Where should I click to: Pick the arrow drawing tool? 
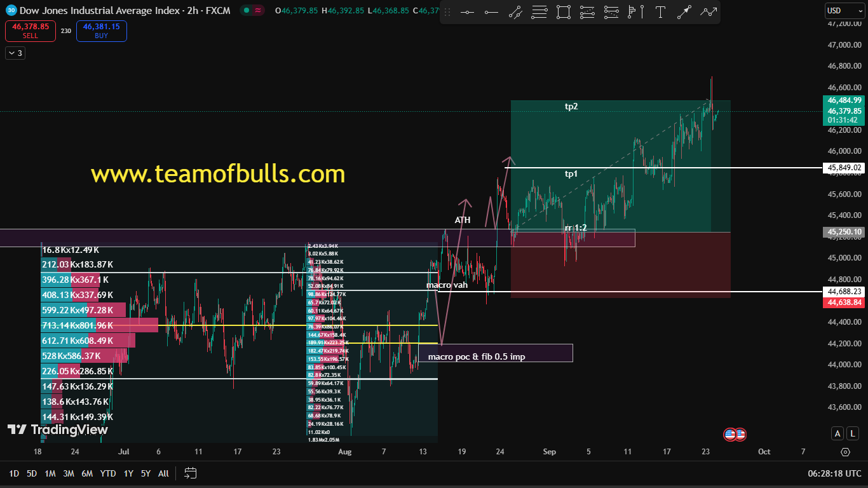pos(684,11)
